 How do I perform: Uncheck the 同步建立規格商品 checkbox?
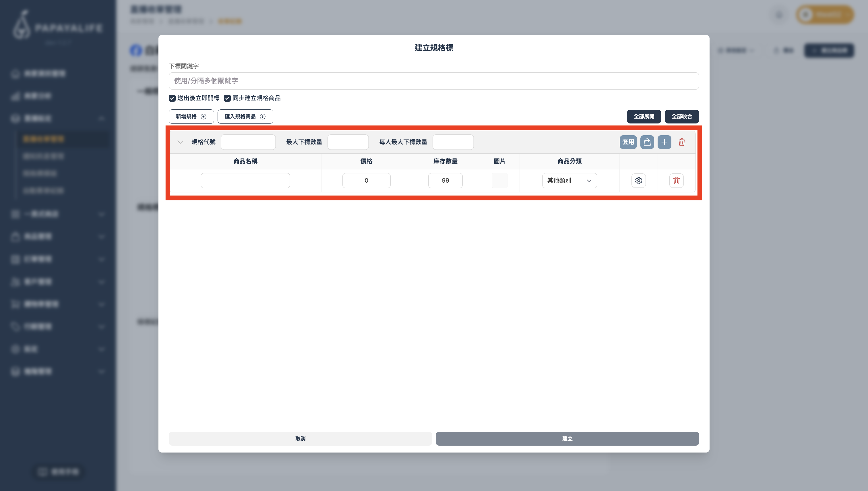227,98
